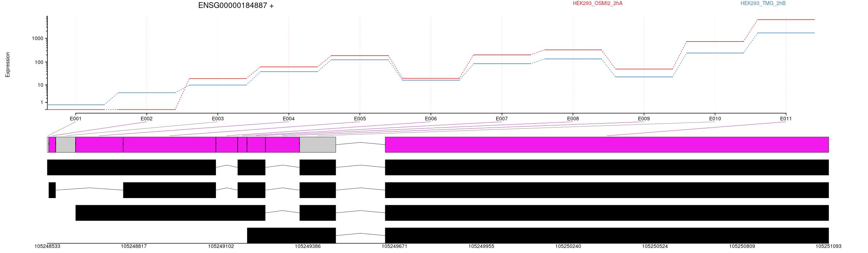Image resolution: width=868 pixels, height=253 pixels.
Task: Select exon label E011
Action: 786,119
